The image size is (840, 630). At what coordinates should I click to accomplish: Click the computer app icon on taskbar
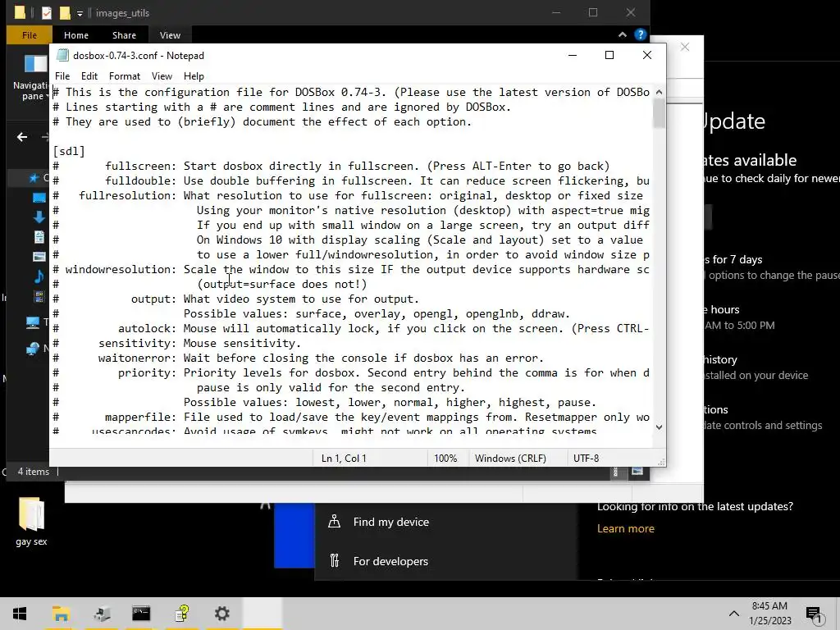[101, 614]
